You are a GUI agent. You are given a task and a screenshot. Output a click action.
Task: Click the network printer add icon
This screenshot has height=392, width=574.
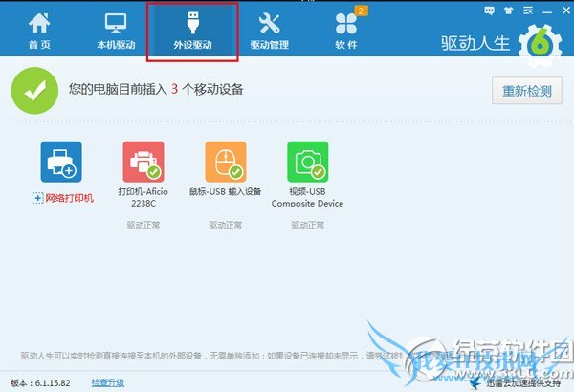(x=61, y=162)
